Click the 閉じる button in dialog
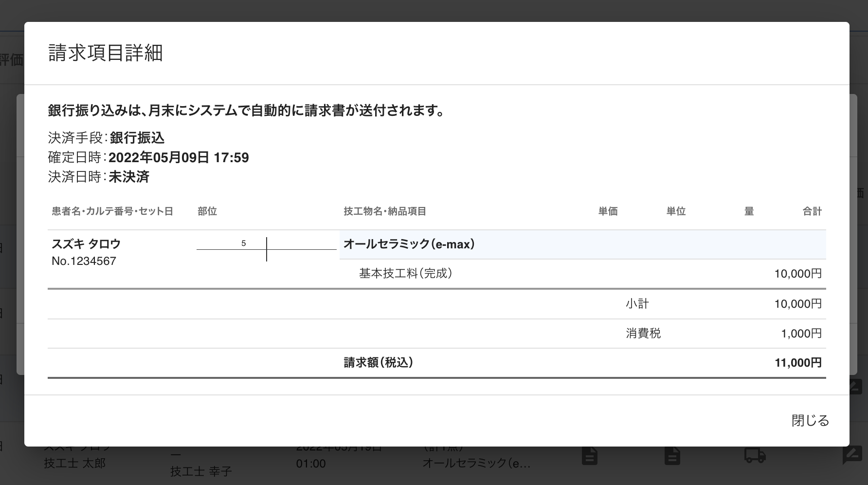This screenshot has width=868, height=485. (810, 420)
